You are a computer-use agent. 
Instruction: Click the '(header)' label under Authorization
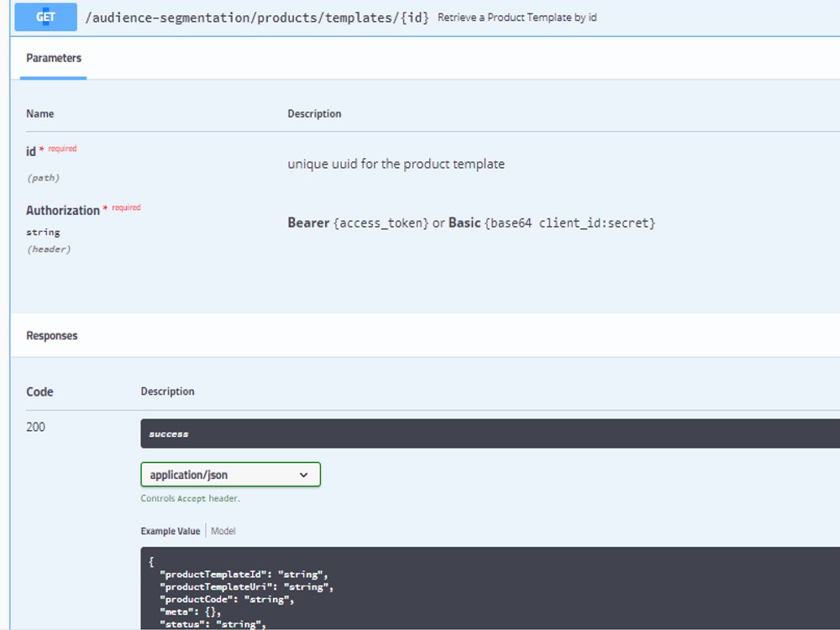pyautogui.click(x=49, y=249)
